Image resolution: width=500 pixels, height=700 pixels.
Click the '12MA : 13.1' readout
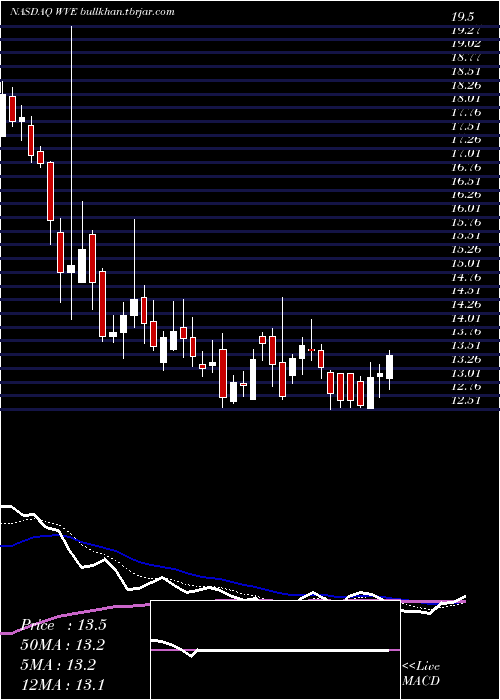64,683
